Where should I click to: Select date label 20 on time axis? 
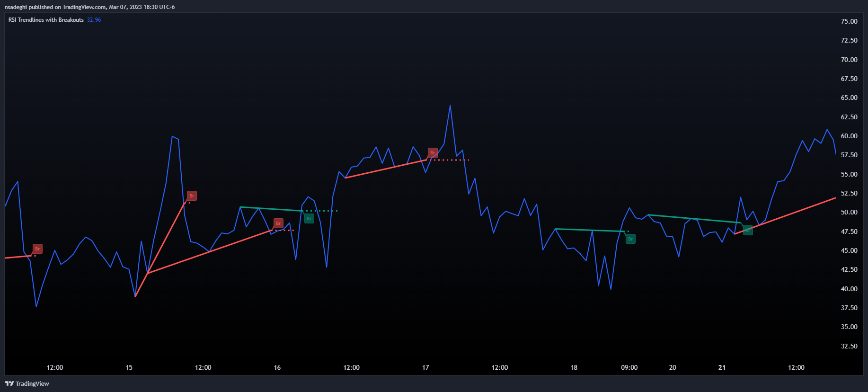(673, 367)
